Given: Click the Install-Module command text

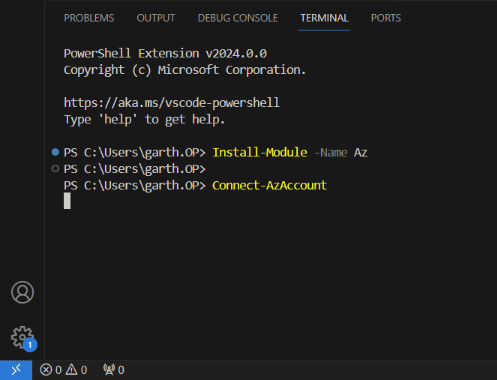Looking at the screenshot, I should tap(260, 152).
